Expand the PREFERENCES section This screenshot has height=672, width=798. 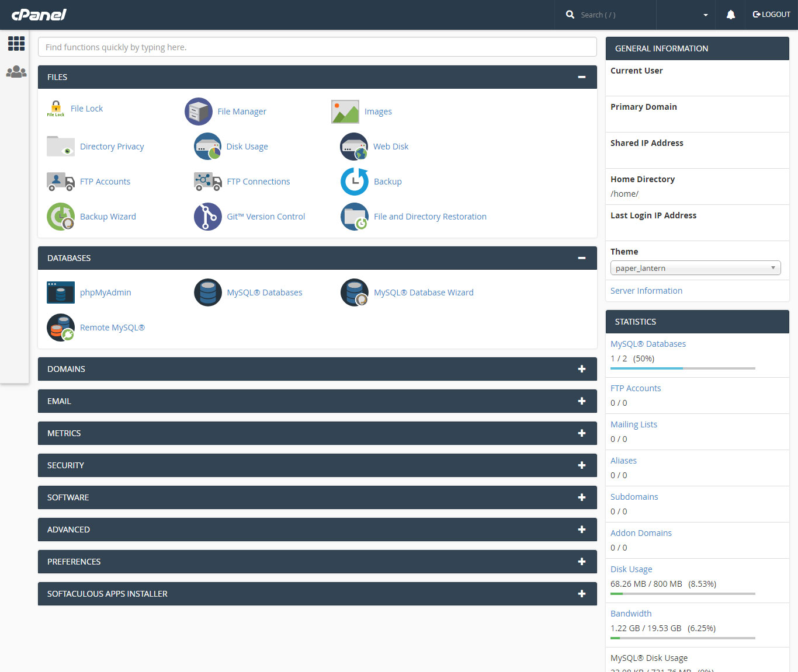tap(581, 562)
